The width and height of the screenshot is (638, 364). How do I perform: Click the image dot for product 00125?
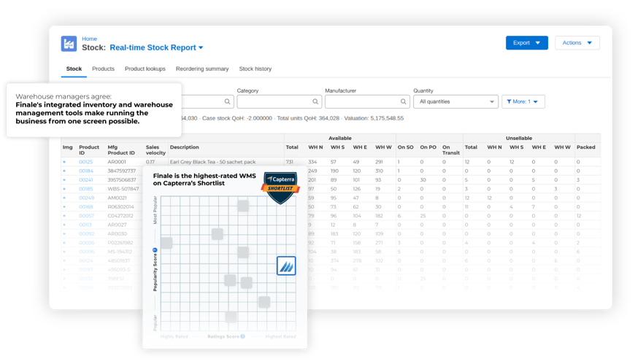click(x=64, y=162)
